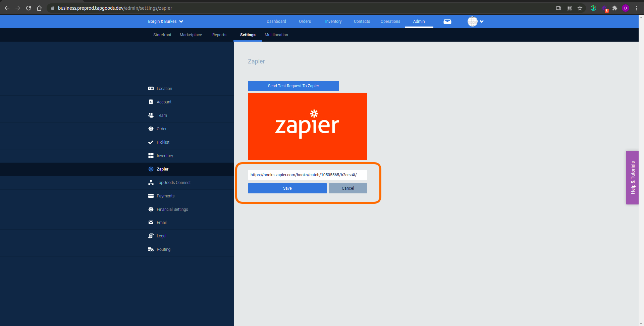
Task: Open the inbox tray icon in header
Action: tap(447, 21)
